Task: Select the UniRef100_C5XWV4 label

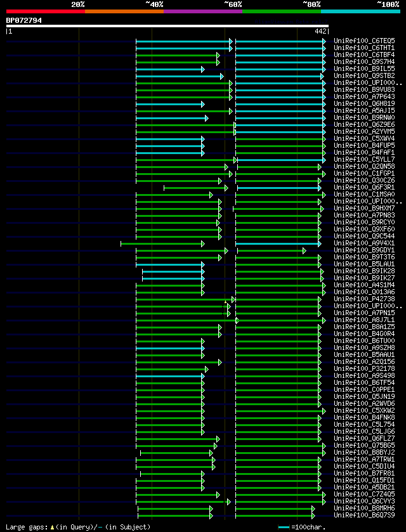Action: pos(364,138)
